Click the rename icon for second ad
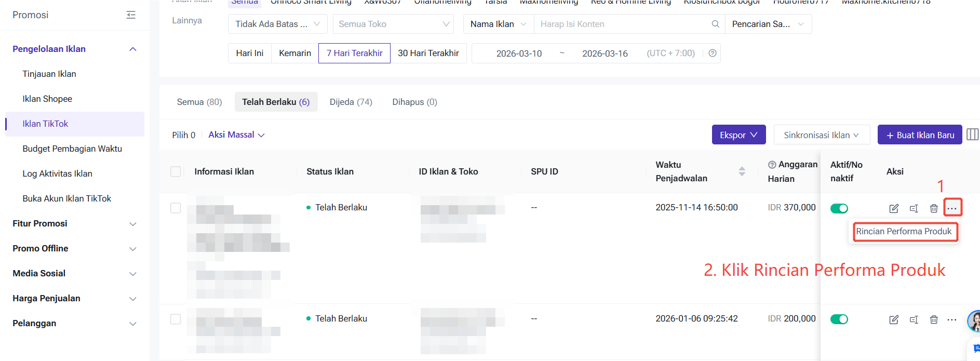980x361 pixels. (914, 319)
